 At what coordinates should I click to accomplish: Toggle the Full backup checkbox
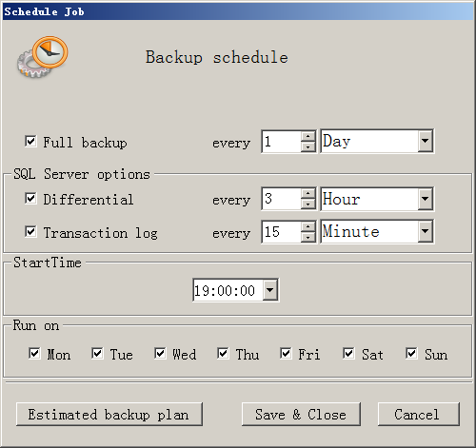pos(30,141)
